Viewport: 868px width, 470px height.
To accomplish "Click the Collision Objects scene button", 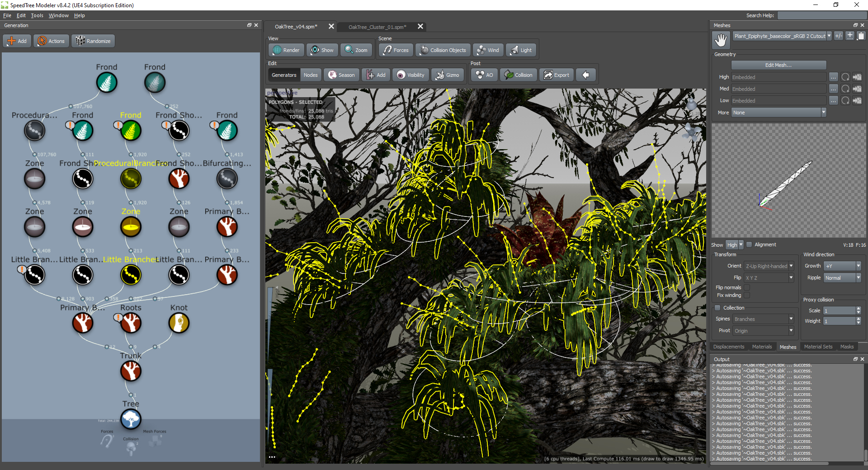I will point(443,50).
